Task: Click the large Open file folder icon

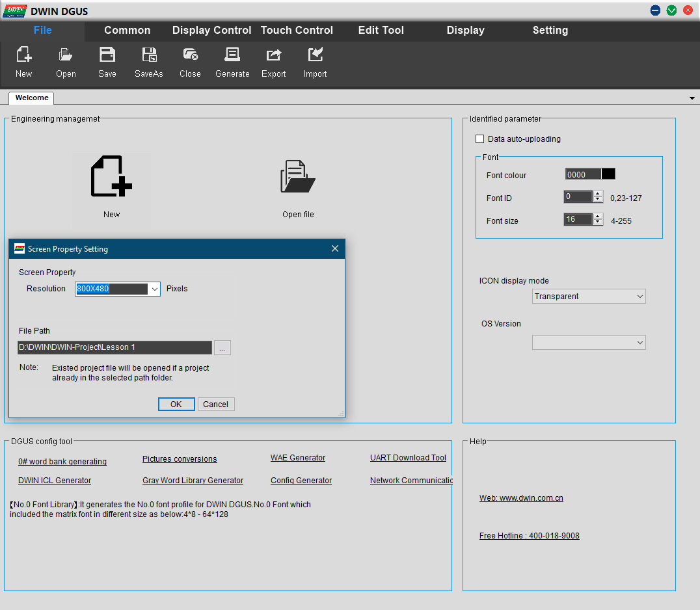Action: click(x=298, y=176)
